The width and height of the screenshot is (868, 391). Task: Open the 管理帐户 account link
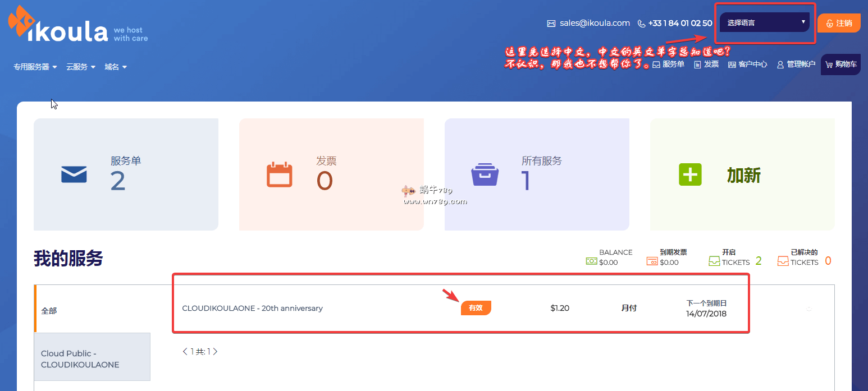point(796,65)
